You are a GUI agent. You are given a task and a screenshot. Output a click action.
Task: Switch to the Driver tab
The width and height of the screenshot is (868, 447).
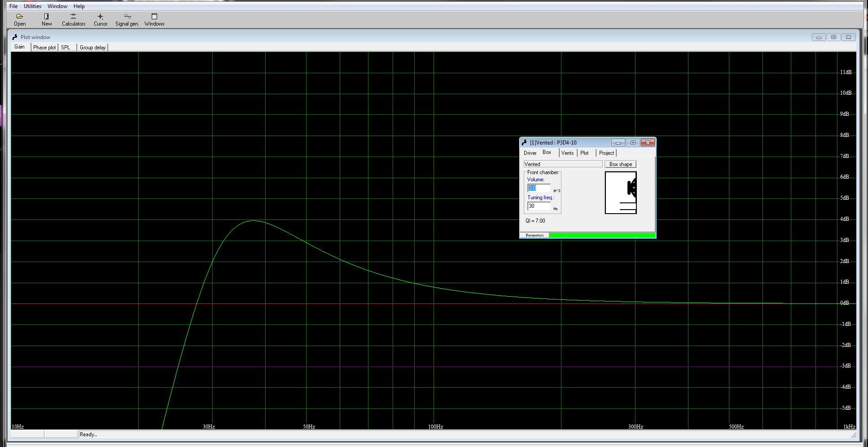(530, 153)
